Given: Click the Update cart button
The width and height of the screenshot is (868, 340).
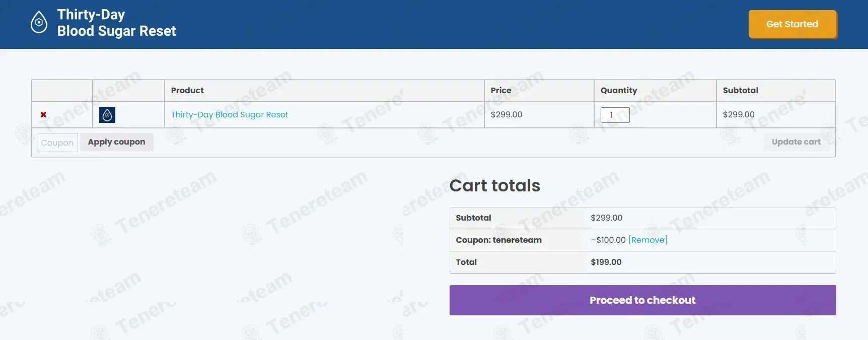Looking at the screenshot, I should point(796,142).
